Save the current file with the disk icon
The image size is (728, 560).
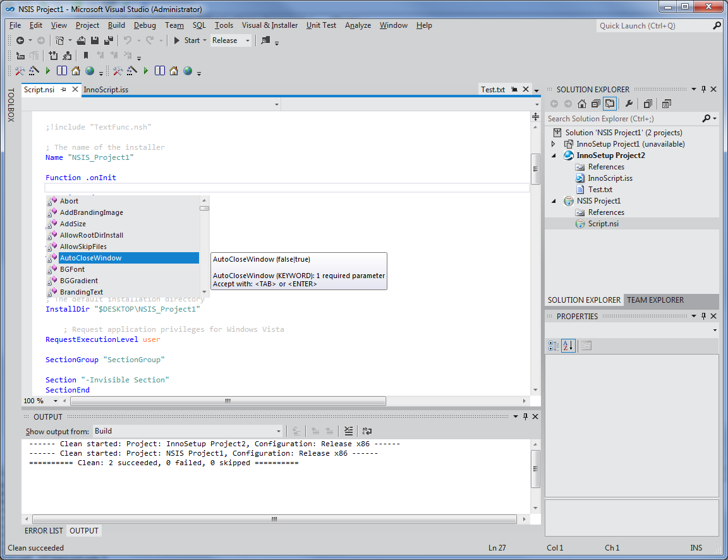click(95, 41)
